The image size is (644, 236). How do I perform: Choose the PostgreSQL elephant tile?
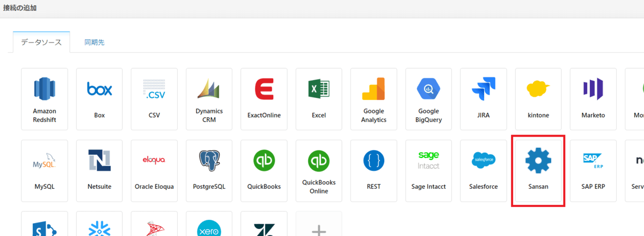[209, 171]
